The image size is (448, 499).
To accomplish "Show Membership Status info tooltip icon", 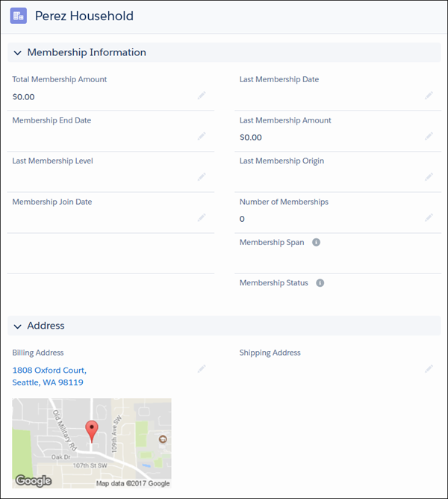I will coord(320,283).
